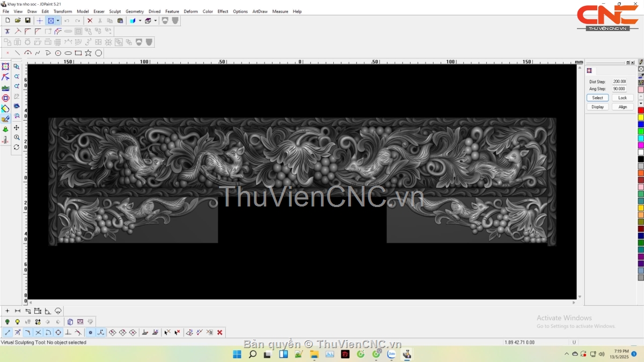644x362 pixels.
Task: Click the pan move arrows icon
Action: tap(17, 128)
